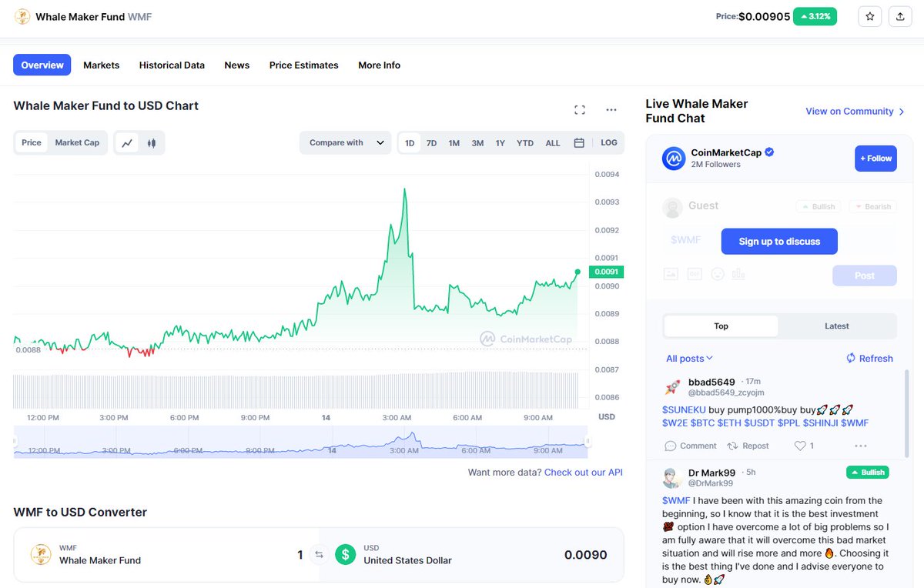Follow the CoinMarketCap account
Image resolution: width=924 pixels, height=588 pixels.
(875, 159)
